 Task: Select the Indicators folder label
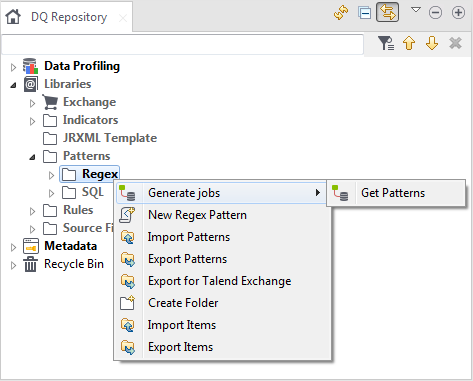pos(91,120)
